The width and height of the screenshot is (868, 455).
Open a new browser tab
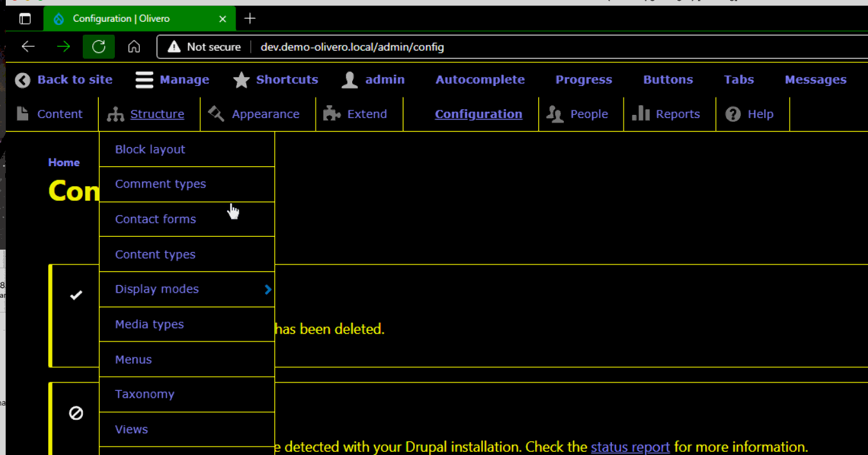click(x=250, y=19)
